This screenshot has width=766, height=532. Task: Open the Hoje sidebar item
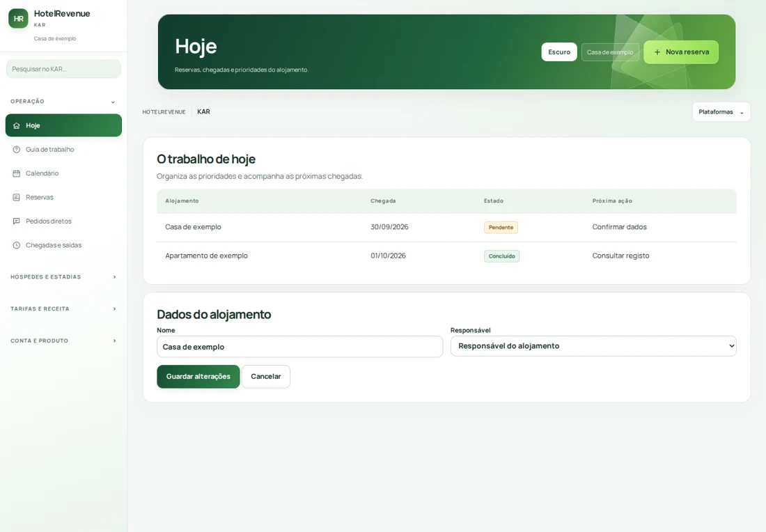63,125
